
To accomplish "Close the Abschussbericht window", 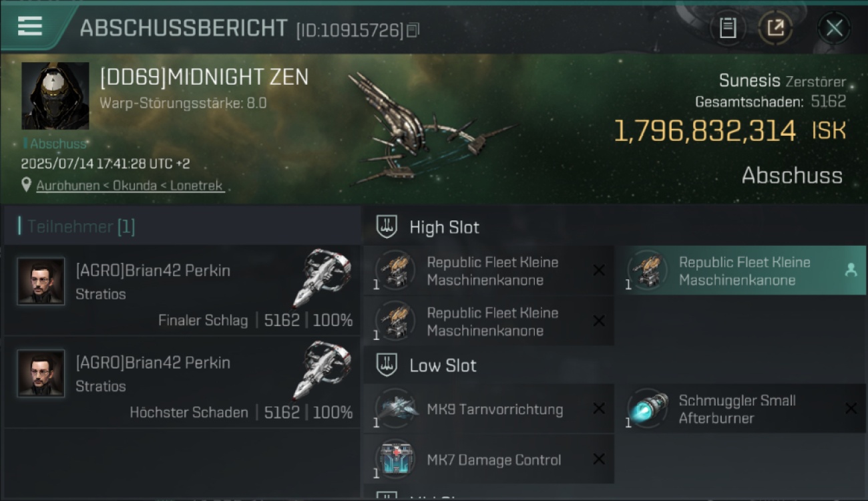I will click(835, 28).
